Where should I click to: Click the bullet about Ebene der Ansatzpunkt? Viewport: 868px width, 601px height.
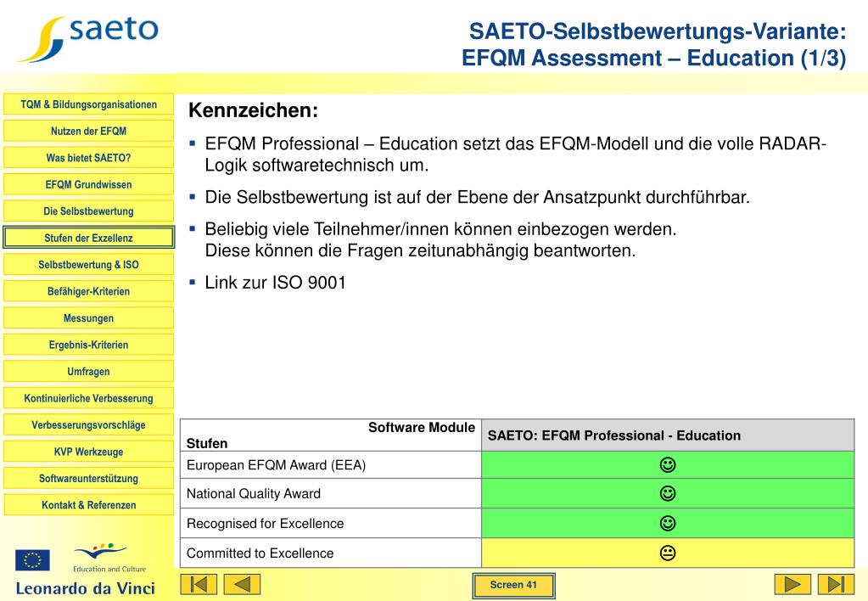pos(477,197)
